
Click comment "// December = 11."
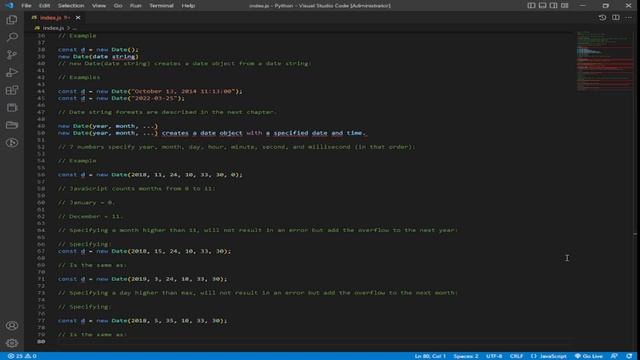coord(90,217)
